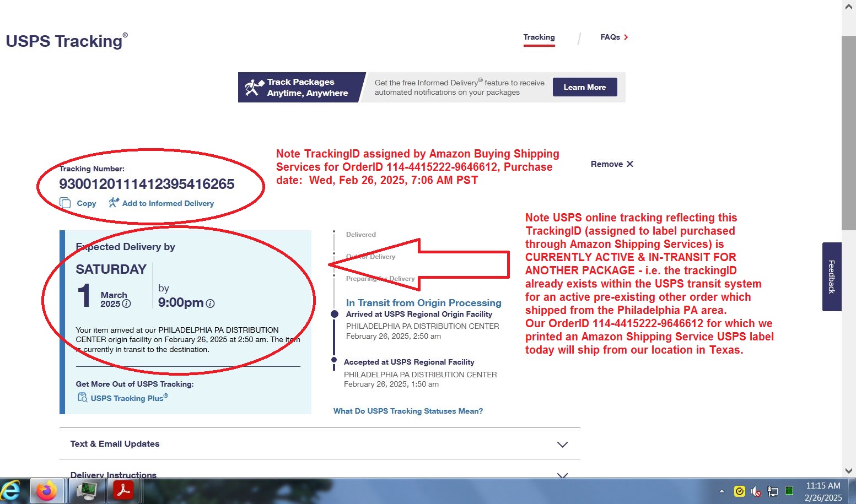This screenshot has width=856, height=504.
Task: Open the Feedback side tab
Action: tap(832, 277)
